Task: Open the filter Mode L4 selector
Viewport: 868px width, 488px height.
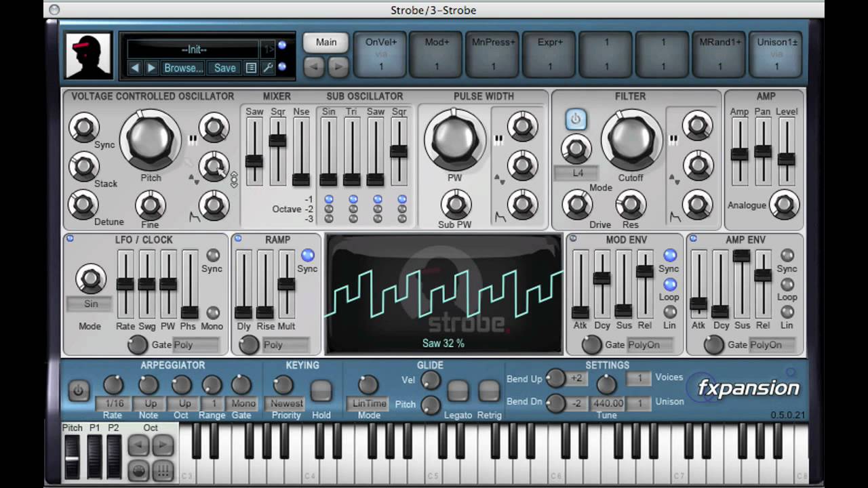Action: pos(578,173)
